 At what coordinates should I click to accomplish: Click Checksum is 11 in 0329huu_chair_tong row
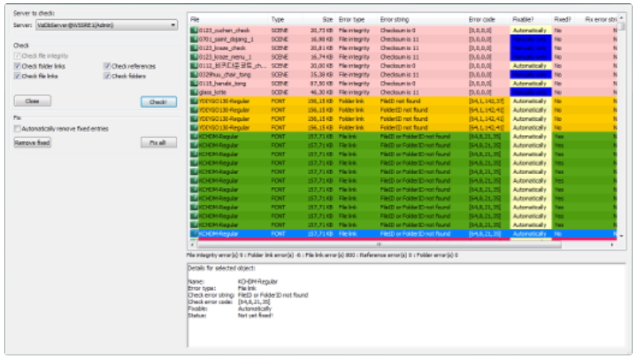tap(399, 75)
